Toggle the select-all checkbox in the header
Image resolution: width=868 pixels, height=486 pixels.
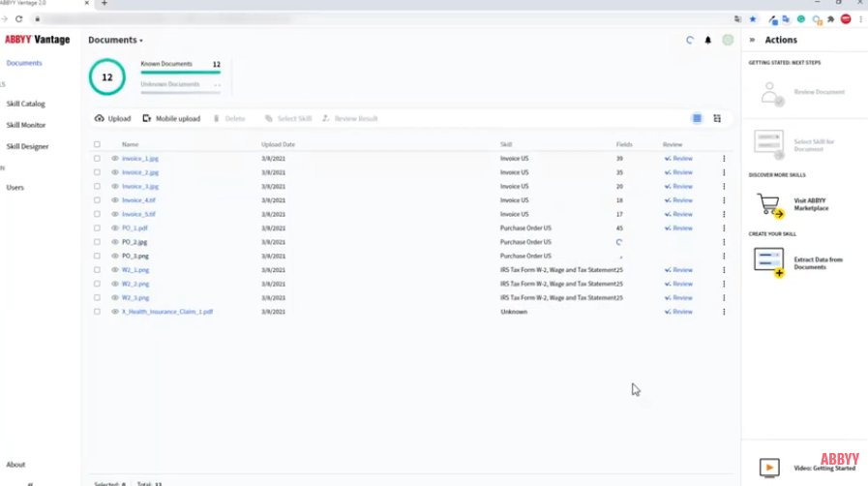pos(97,144)
